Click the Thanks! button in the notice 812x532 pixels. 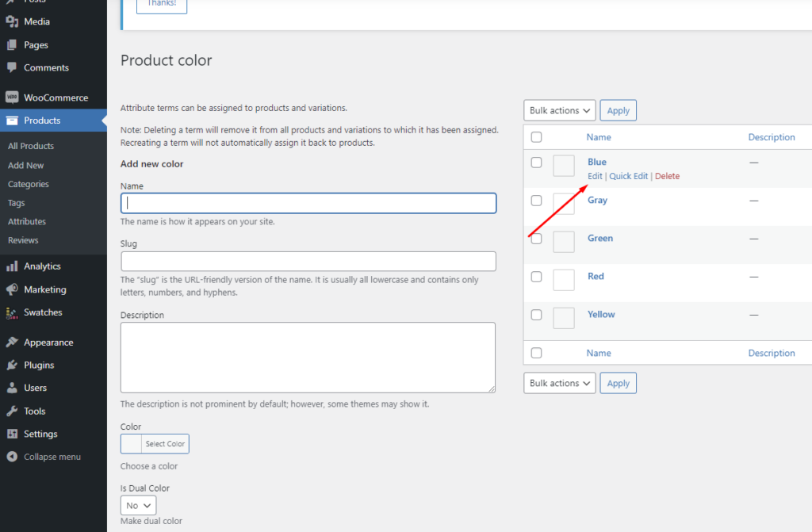(162, 5)
